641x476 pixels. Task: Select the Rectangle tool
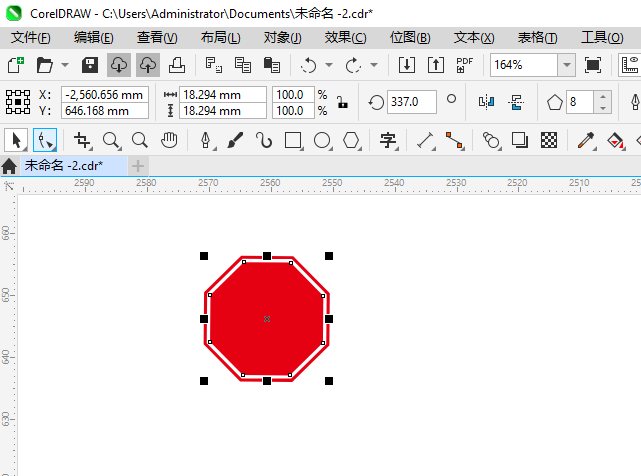[294, 140]
